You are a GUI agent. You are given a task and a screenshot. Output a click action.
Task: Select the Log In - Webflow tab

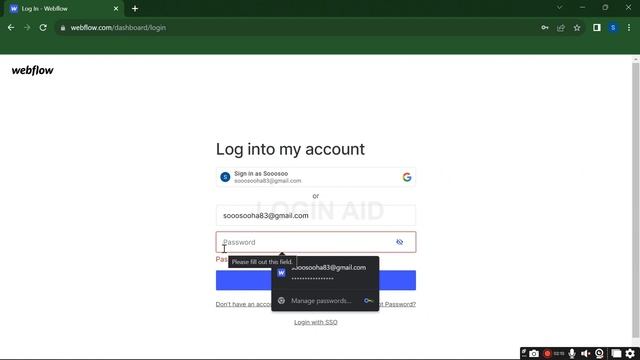pos(63,9)
